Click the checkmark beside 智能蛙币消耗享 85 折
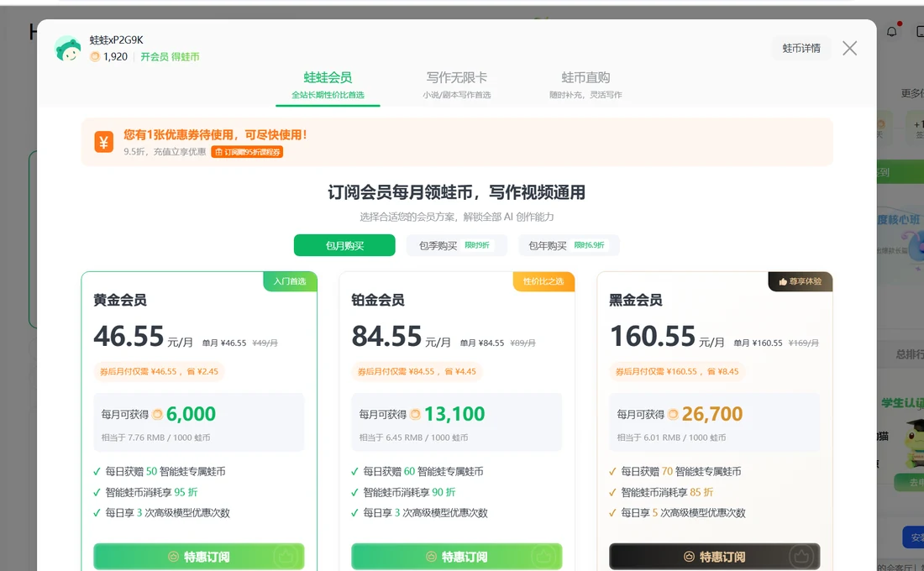This screenshot has height=571, width=924. click(612, 492)
